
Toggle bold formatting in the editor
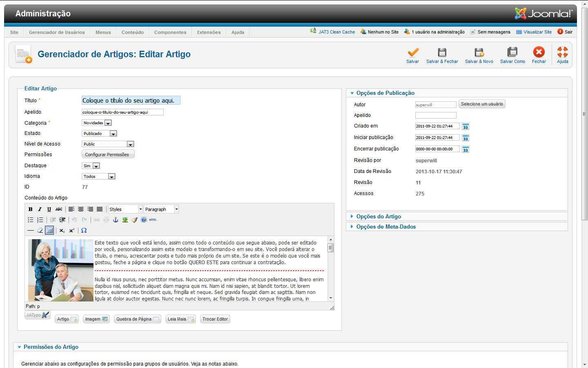tap(30, 209)
